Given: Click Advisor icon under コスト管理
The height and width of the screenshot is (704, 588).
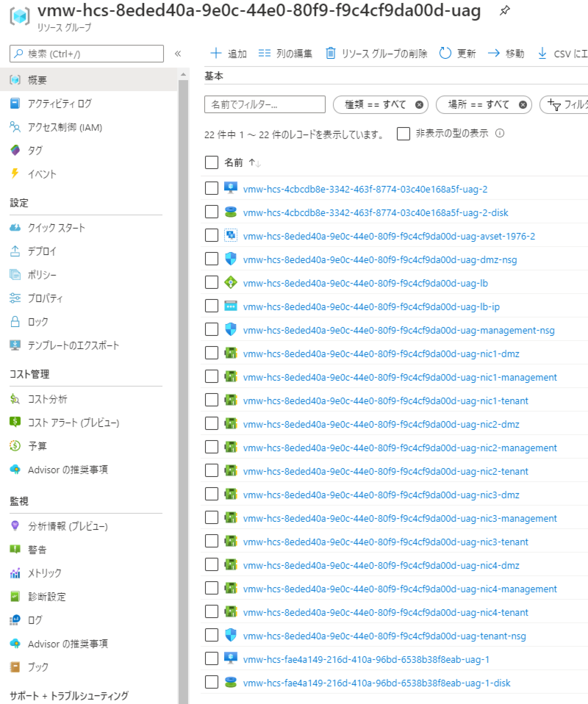Looking at the screenshot, I should pos(15,469).
